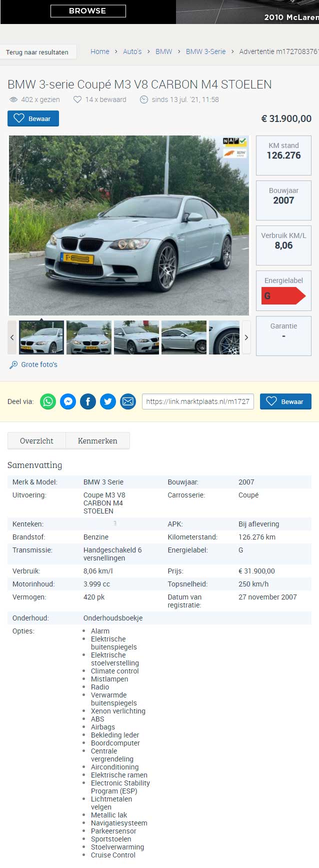Select the marktplaats share link field

198,401
